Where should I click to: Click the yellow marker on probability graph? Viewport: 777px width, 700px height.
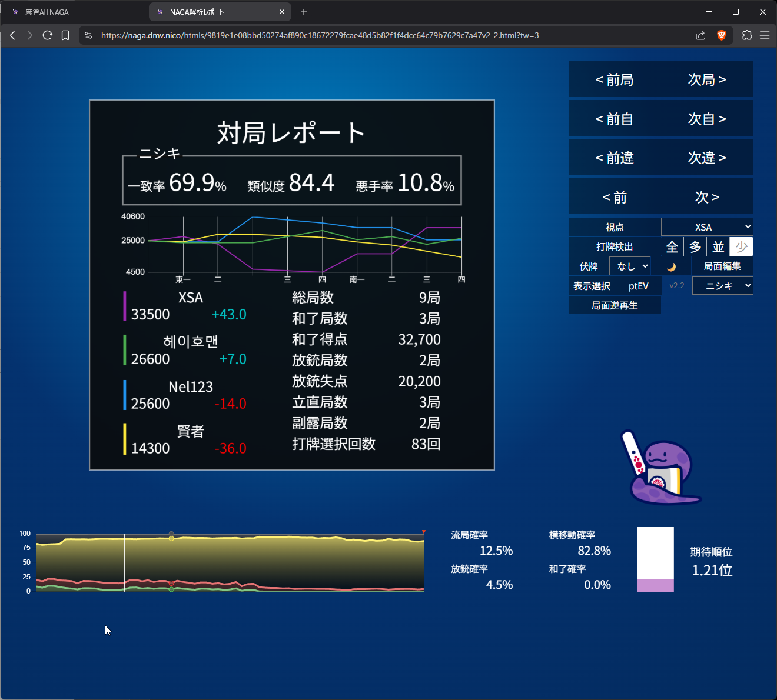coord(171,538)
